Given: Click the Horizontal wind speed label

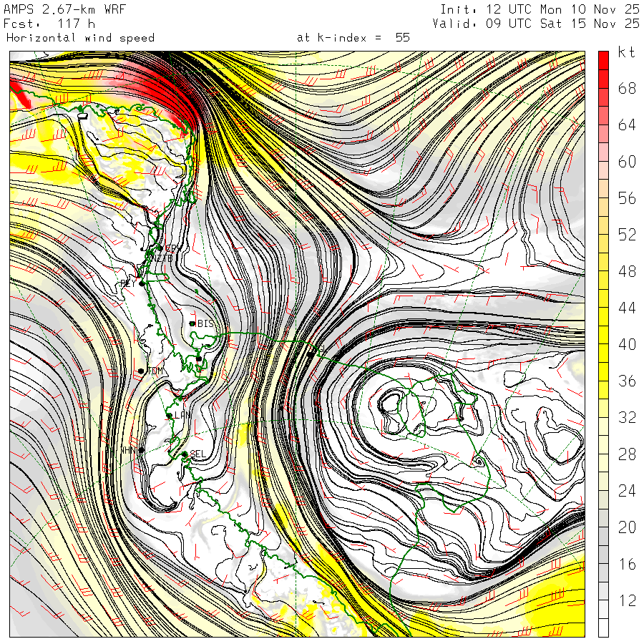Looking at the screenshot, I should click(80, 37).
